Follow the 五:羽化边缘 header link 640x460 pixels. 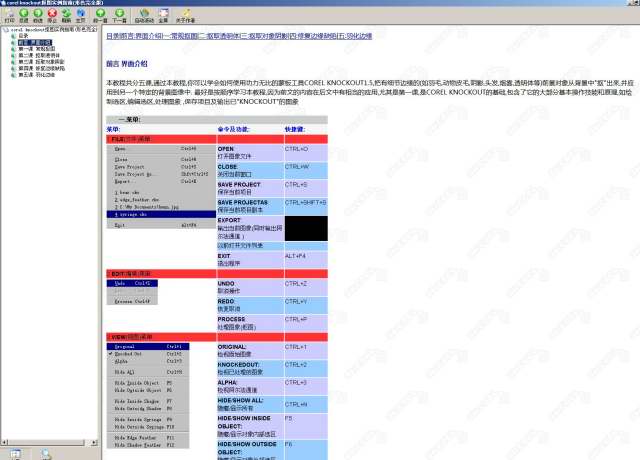355,36
